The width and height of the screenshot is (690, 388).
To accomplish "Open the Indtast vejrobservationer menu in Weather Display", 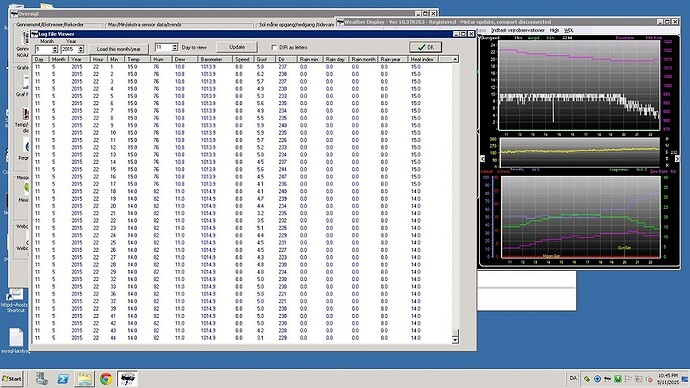I will click(x=518, y=30).
